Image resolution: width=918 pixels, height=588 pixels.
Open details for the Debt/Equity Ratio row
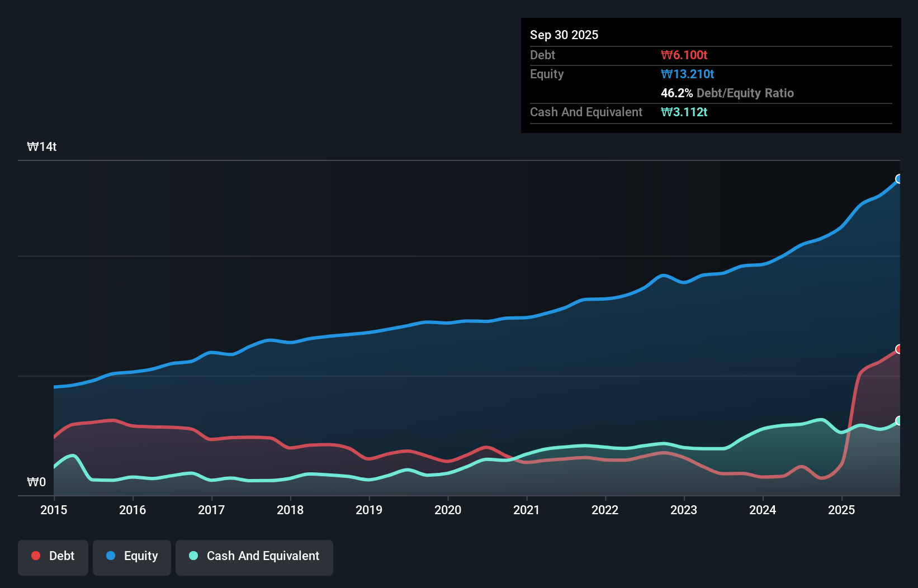727,93
